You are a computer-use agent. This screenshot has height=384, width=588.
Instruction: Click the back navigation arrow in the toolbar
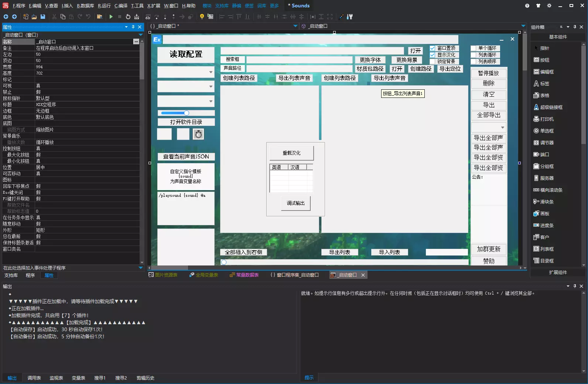(x=6, y=17)
